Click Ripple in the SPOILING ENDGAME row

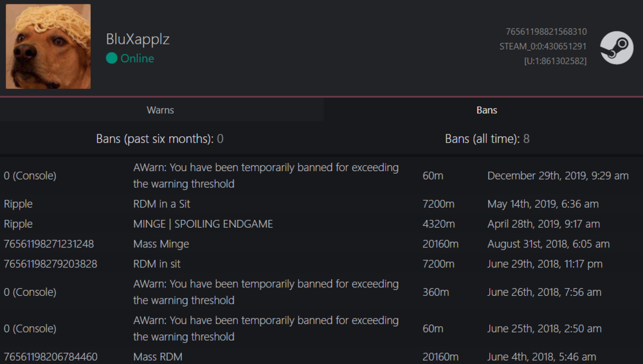(18, 224)
